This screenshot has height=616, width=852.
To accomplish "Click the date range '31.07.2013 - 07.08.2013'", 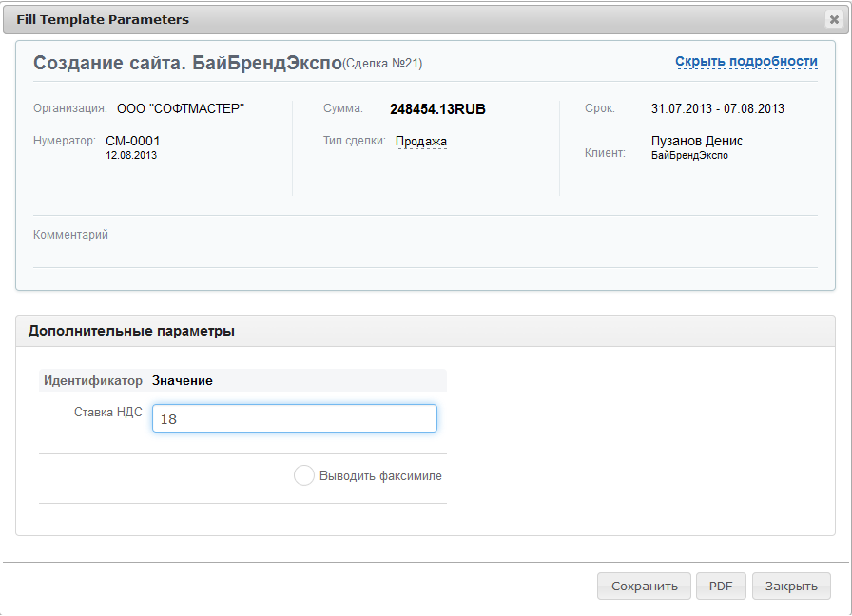I will 717,109.
